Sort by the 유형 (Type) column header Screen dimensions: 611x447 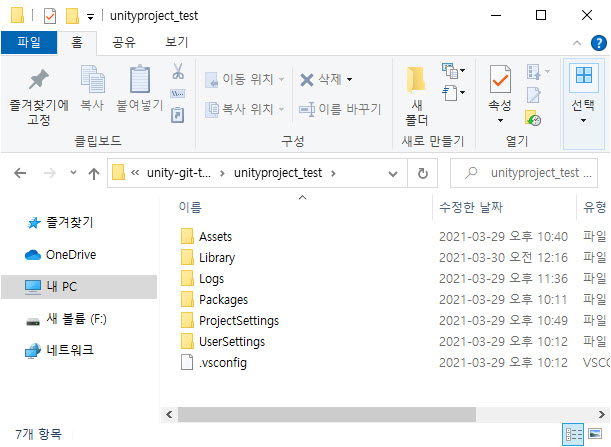click(x=594, y=207)
